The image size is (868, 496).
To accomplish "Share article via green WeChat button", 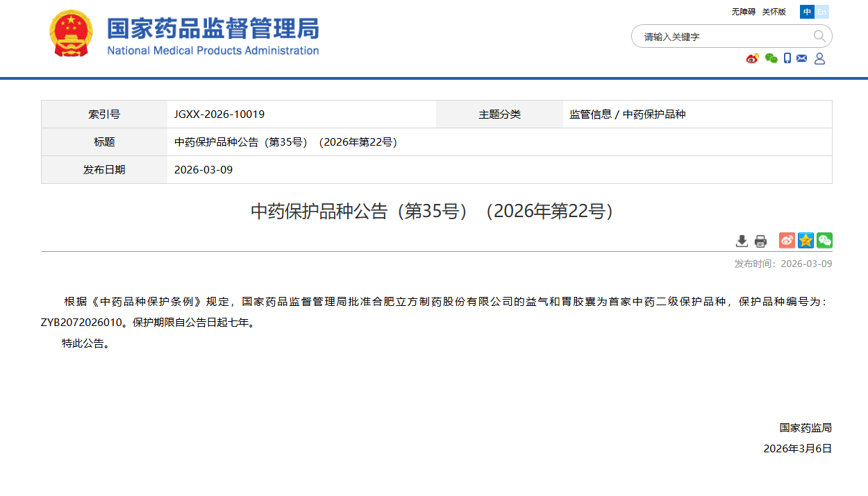I will (824, 241).
